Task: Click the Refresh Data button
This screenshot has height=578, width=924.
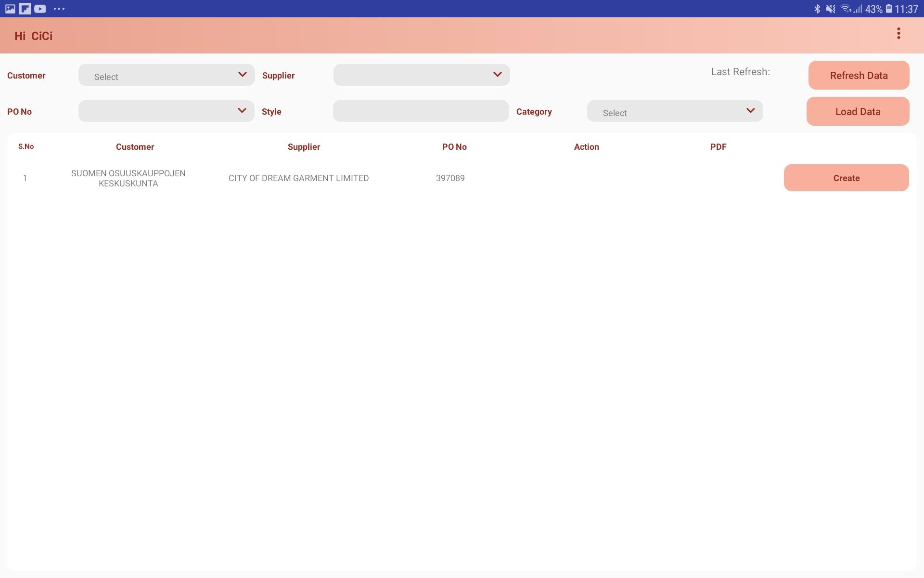Action: (859, 75)
